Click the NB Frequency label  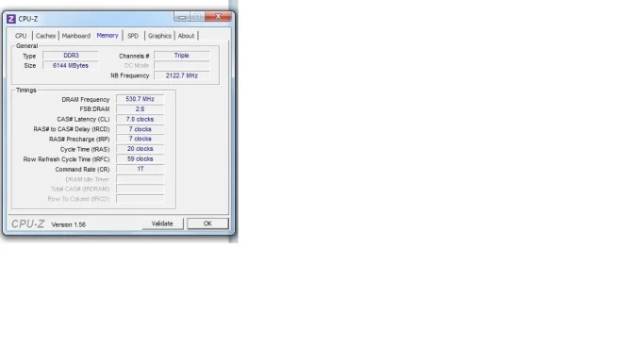[130, 75]
